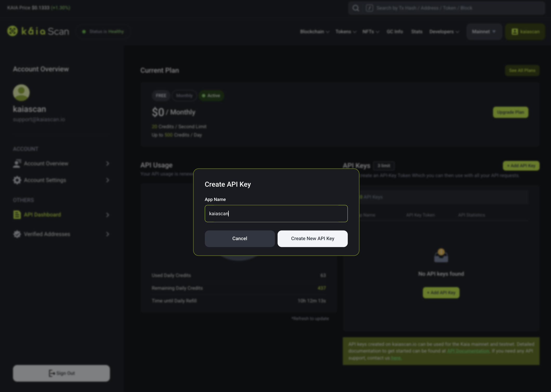
Task: Click the search magnifier icon
Action: tap(356, 8)
